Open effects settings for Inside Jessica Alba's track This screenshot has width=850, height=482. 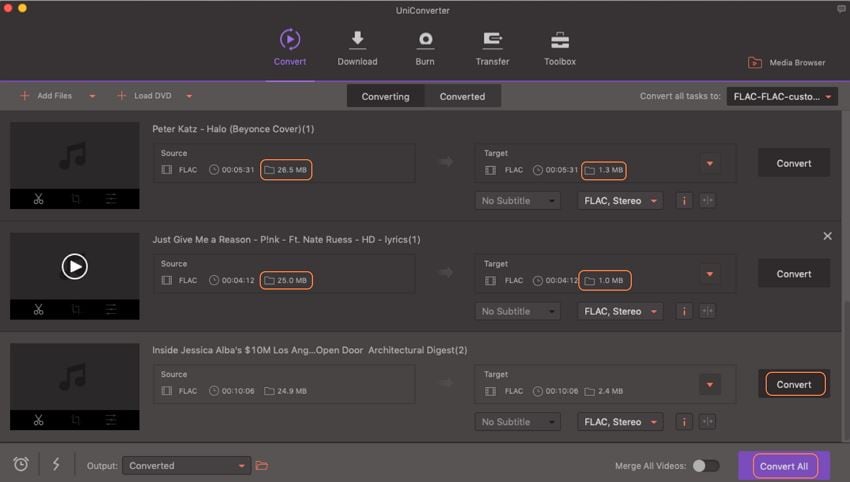pos(111,420)
